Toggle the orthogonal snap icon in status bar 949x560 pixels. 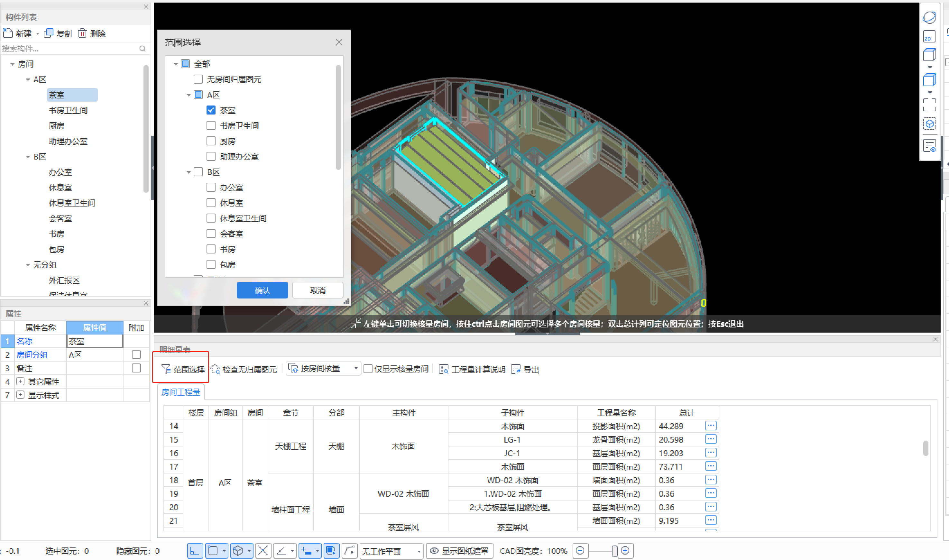tap(195, 551)
